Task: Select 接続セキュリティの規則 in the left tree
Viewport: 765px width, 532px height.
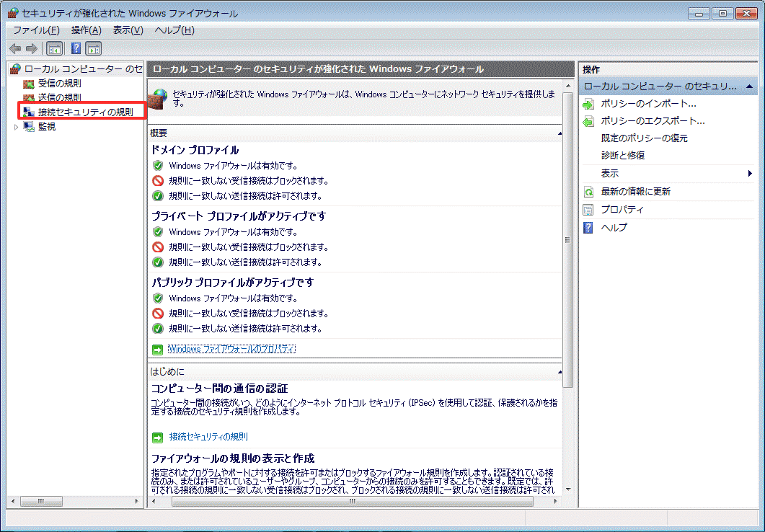Action: (x=85, y=112)
